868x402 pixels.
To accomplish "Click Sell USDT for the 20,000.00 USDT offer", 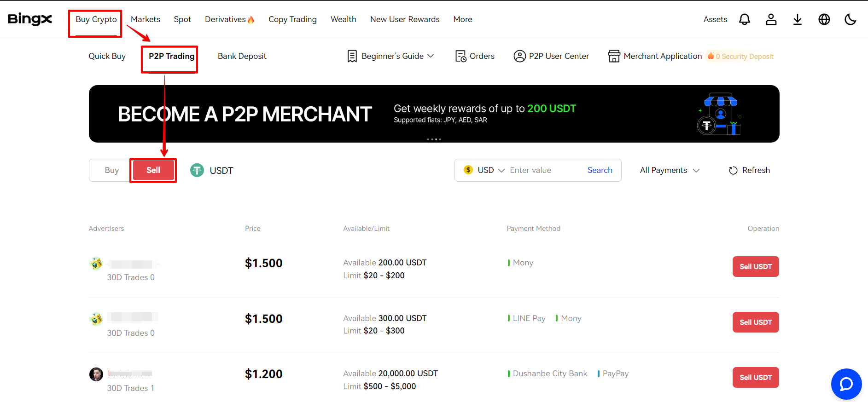I will (756, 378).
